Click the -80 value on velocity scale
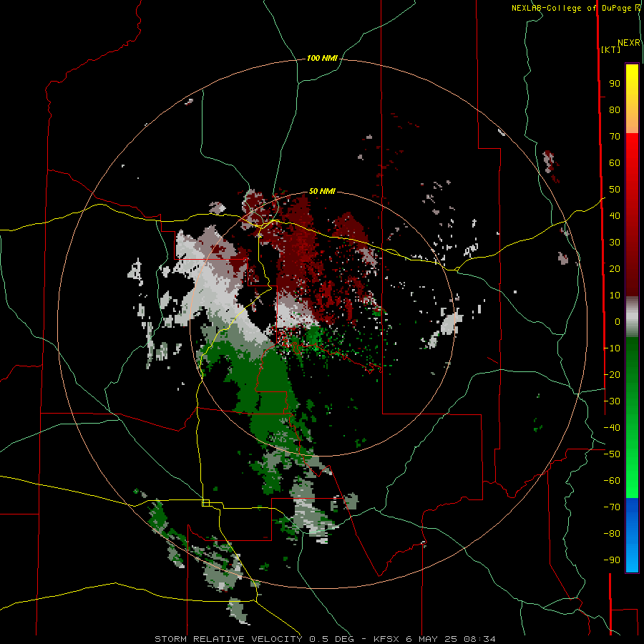 (x=612, y=534)
